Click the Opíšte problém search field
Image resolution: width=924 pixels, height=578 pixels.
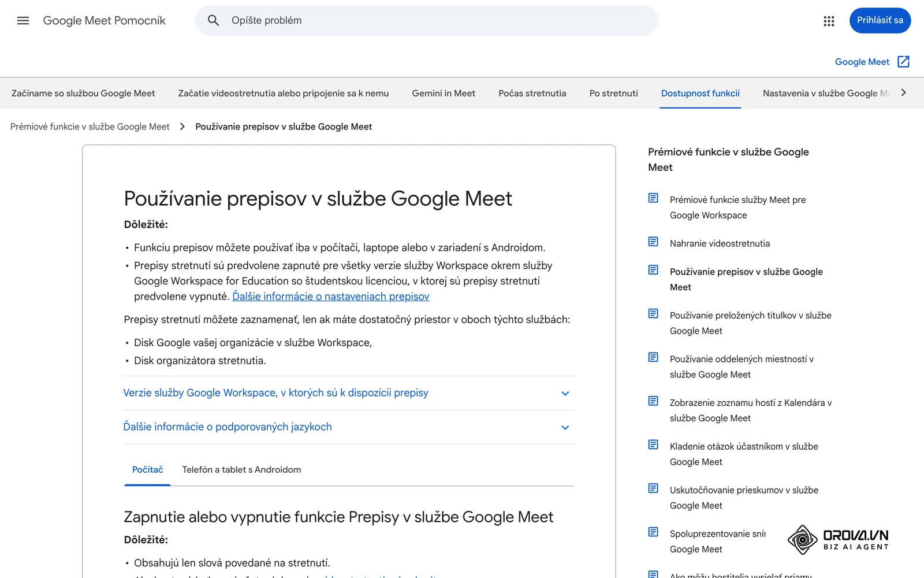click(426, 21)
